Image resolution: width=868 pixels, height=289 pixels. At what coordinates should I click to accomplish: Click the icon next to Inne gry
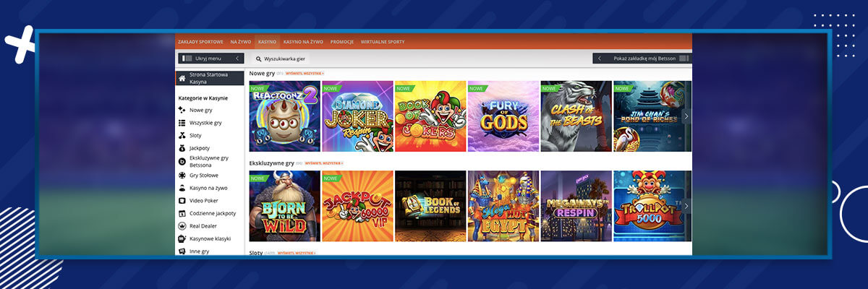pos(182,251)
